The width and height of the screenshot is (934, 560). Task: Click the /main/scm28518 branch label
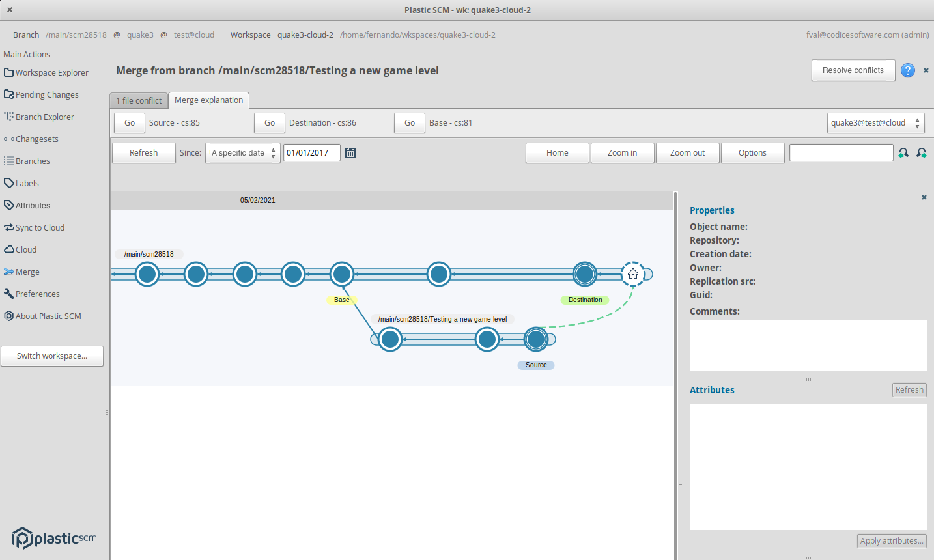point(149,254)
